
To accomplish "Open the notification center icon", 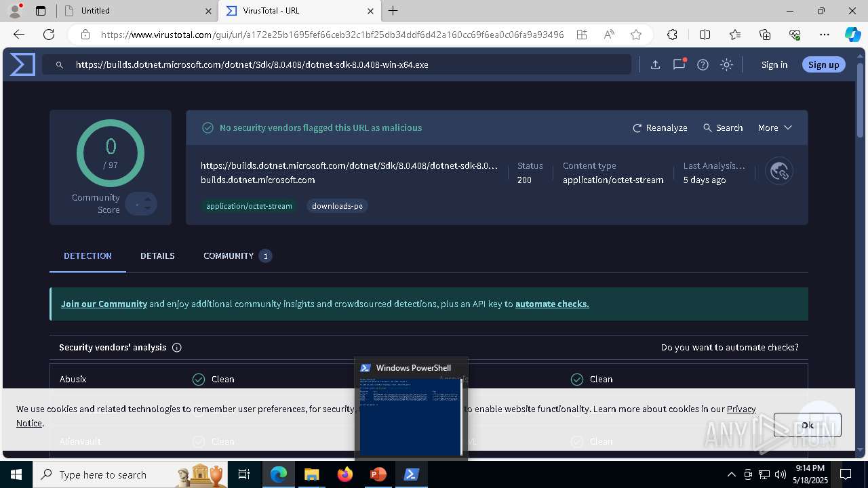I will [846, 474].
